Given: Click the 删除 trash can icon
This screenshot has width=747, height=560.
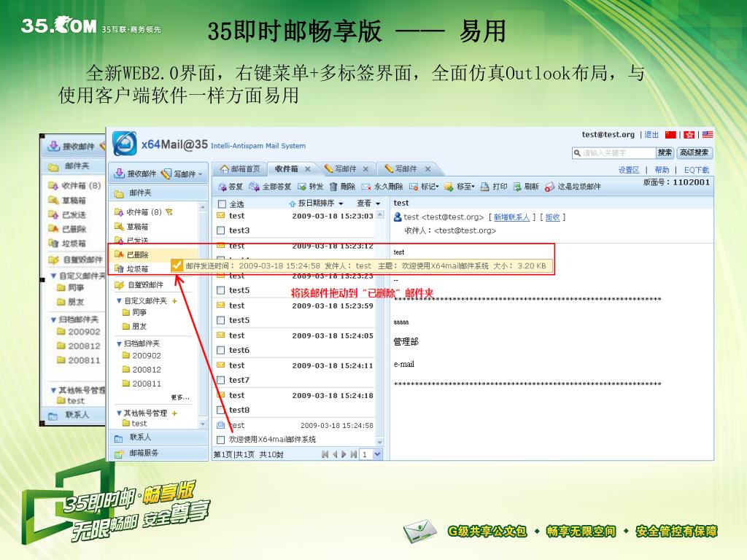Looking at the screenshot, I should [333, 187].
